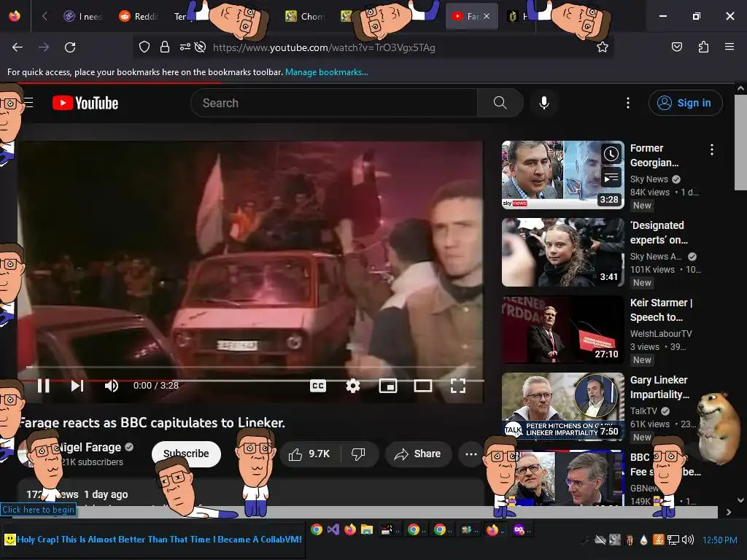Dislike the video with thumbs down
Image resolution: width=747 pixels, height=560 pixels.
359,454
